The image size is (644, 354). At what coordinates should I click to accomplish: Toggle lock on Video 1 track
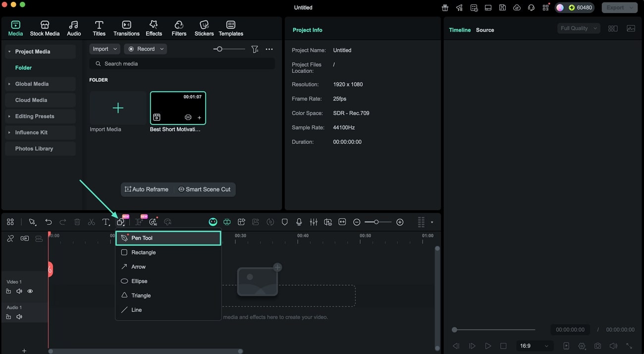tap(8, 292)
